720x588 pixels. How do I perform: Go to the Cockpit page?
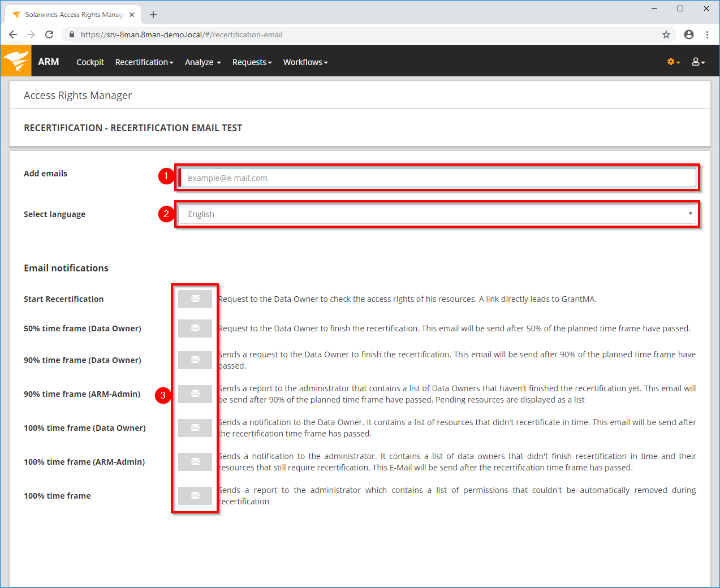(90, 62)
